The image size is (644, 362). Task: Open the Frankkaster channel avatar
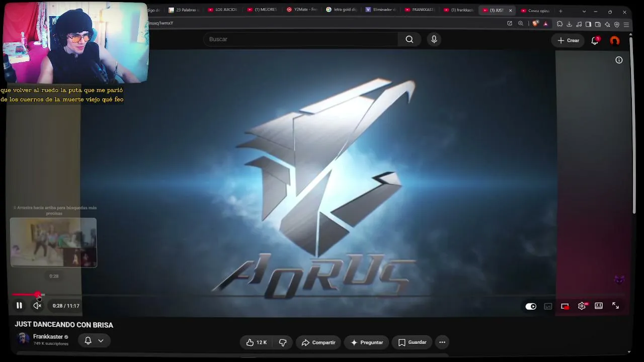click(23, 339)
